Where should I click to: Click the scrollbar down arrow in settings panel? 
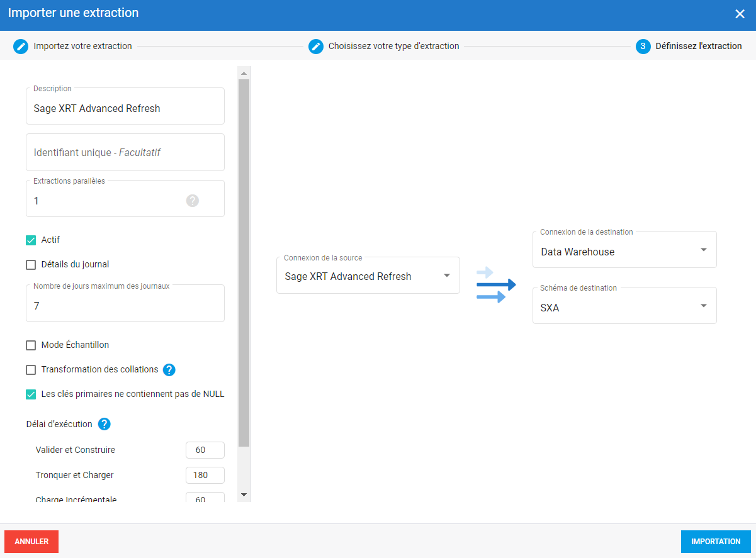[x=244, y=495]
